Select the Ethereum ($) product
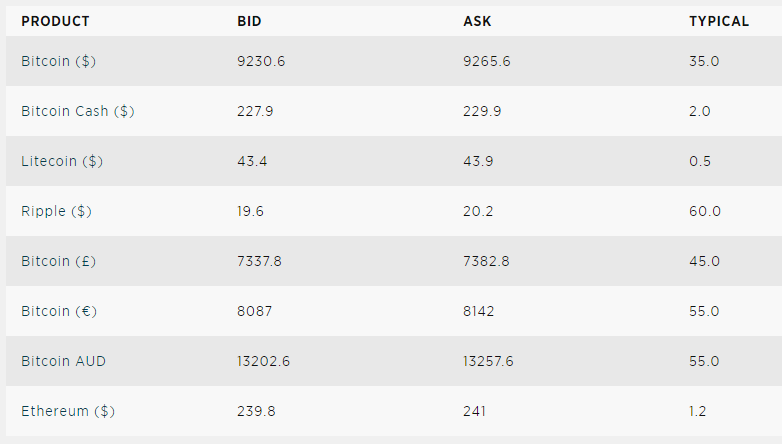This screenshot has height=444, width=782. tap(68, 411)
